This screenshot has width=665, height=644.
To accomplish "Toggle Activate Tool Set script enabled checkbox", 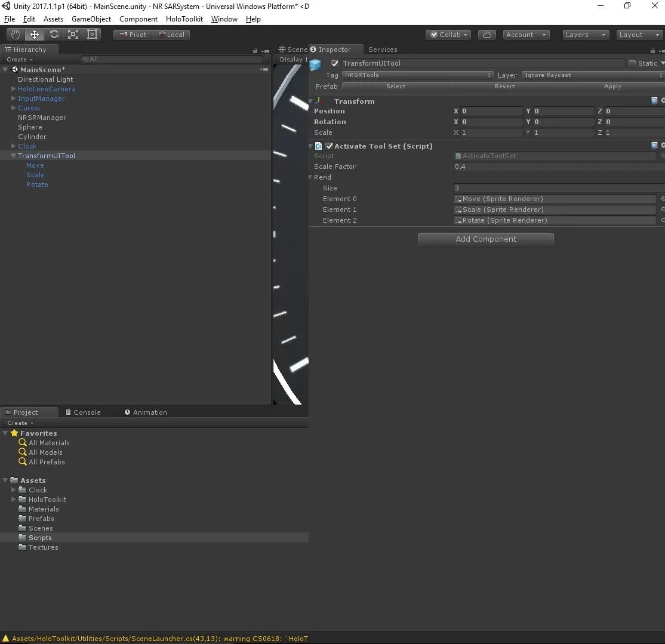I will (x=329, y=146).
